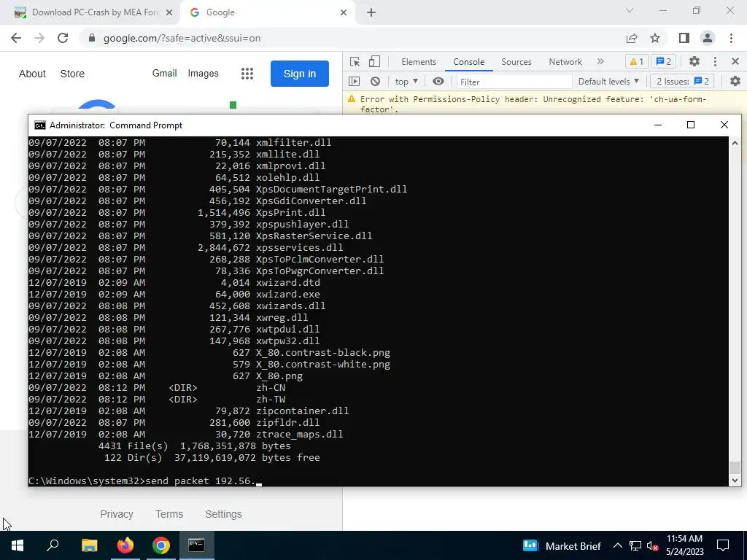Open the Market Brief widget
Viewport: 747px width, 560px height.
562,545
